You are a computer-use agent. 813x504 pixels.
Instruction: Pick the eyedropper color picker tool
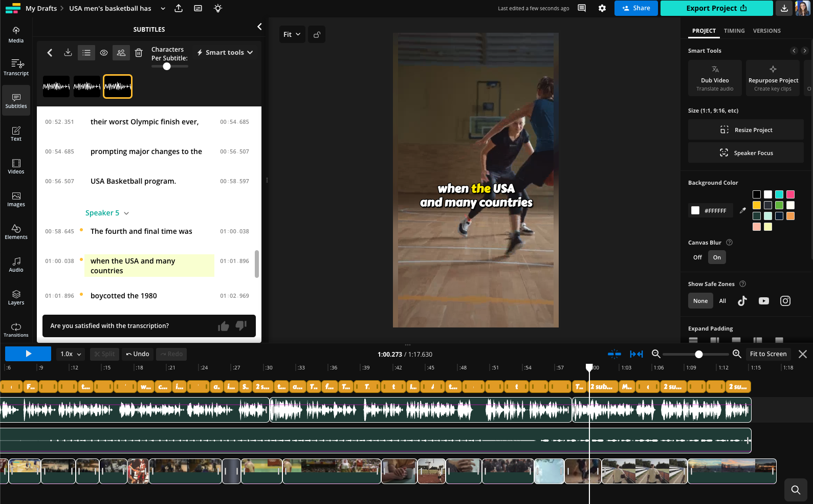[x=742, y=210]
